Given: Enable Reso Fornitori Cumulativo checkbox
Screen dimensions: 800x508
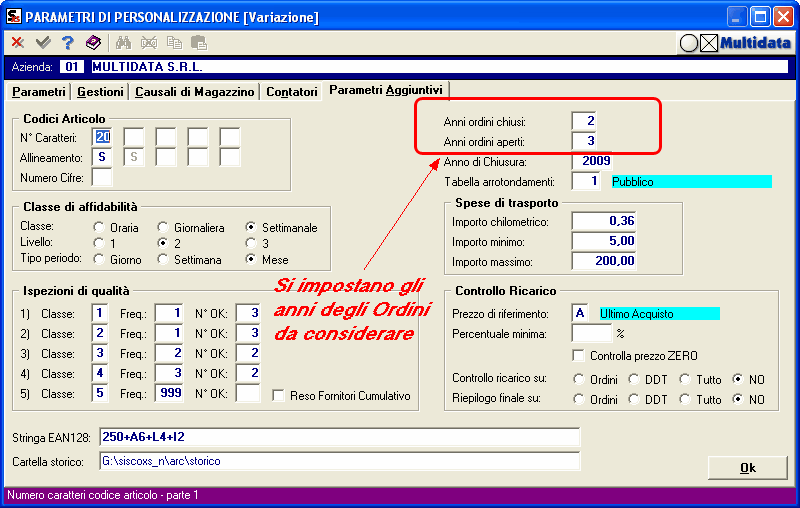Looking at the screenshot, I should [x=279, y=396].
